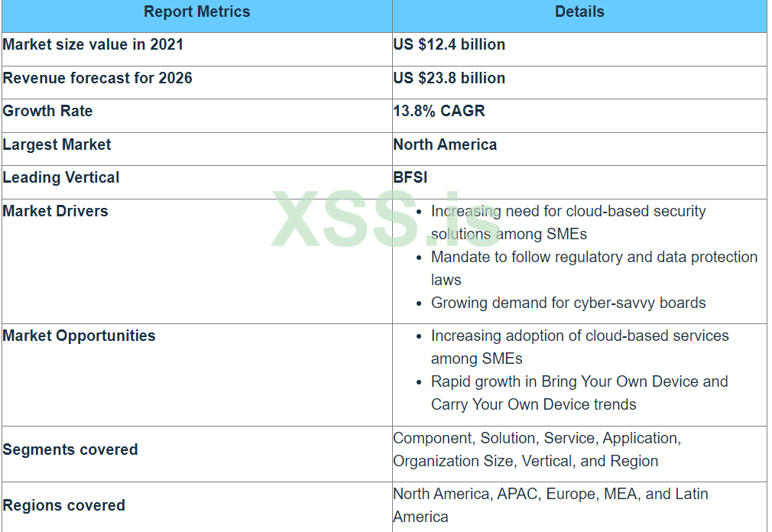The image size is (772, 532).
Task: Click the cyber-savvy boards bullet
Action: pos(568,303)
